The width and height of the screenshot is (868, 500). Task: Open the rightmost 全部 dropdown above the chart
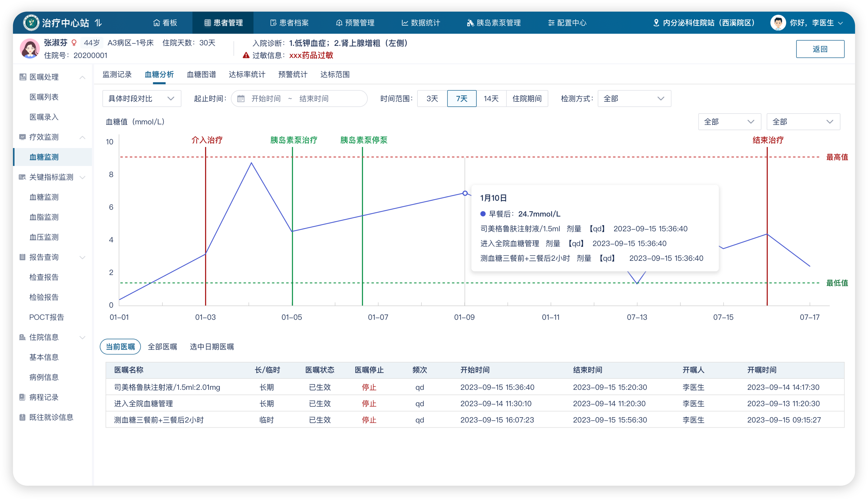coord(804,122)
